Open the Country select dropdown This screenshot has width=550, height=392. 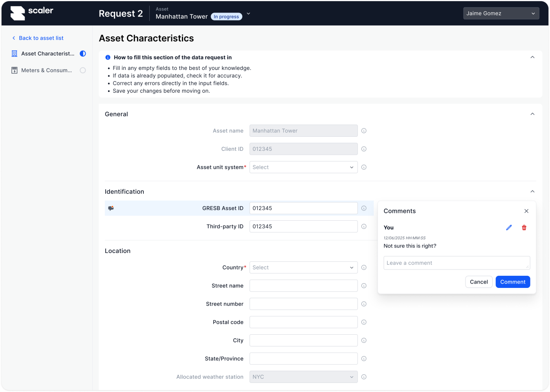pos(303,267)
